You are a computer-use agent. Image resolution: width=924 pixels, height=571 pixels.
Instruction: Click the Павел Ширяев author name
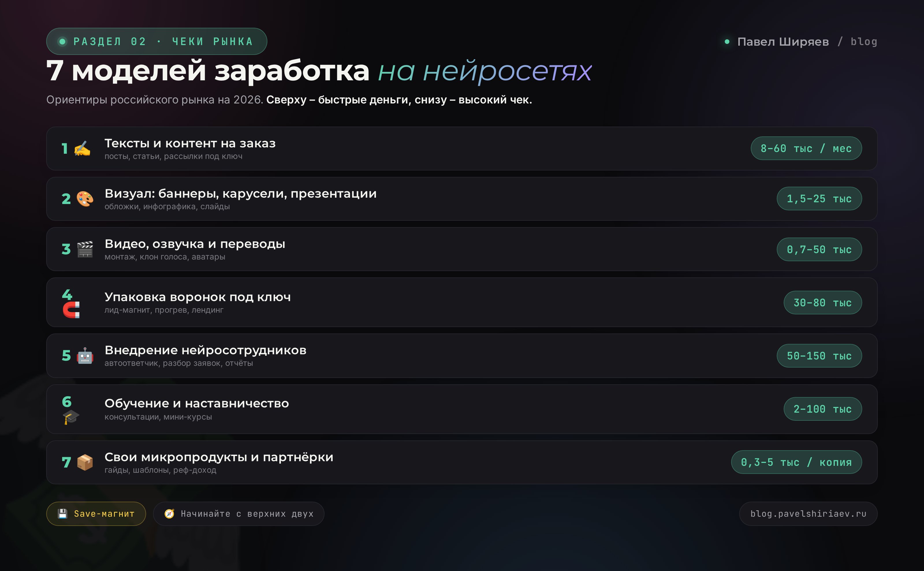coord(783,42)
